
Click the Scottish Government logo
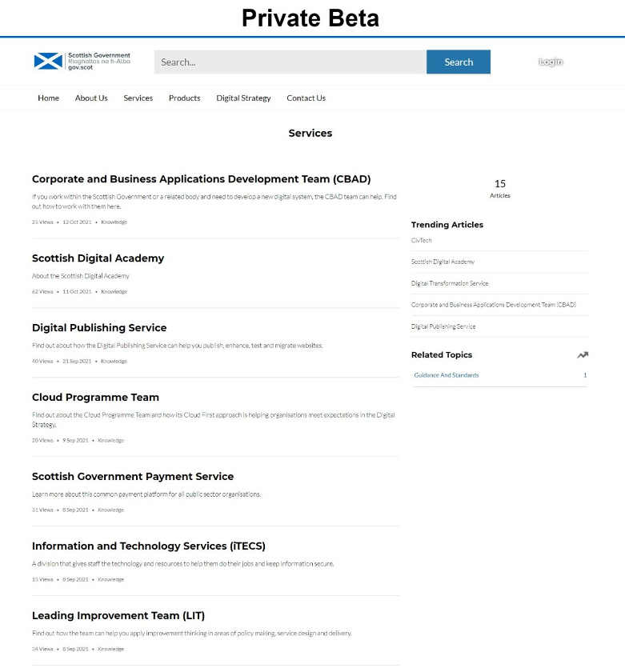click(82, 62)
